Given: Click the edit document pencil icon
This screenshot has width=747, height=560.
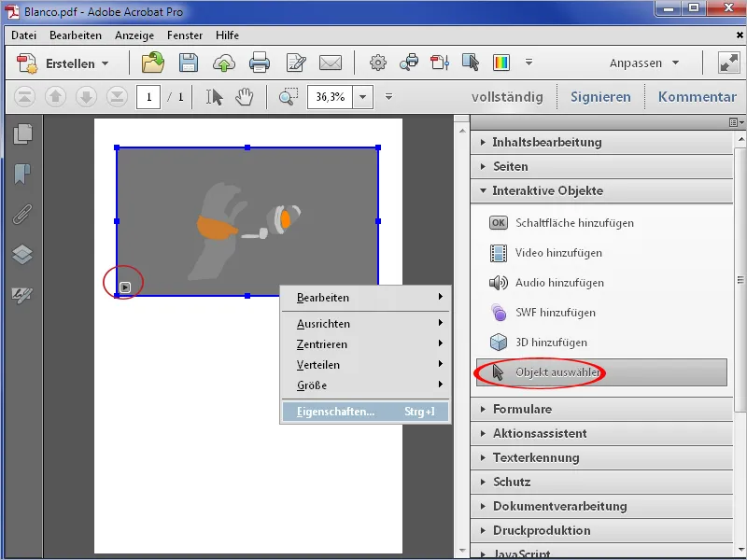Looking at the screenshot, I should (x=295, y=63).
